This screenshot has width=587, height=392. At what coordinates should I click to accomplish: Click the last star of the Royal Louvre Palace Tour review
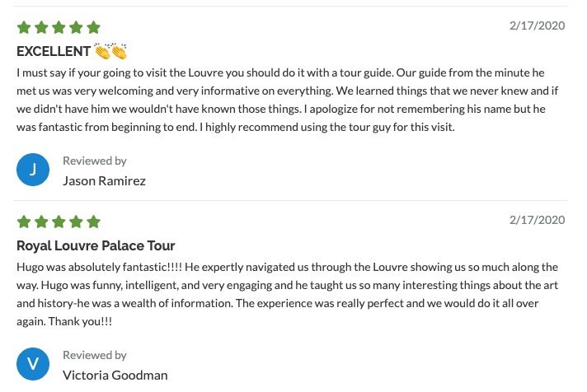[93, 222]
